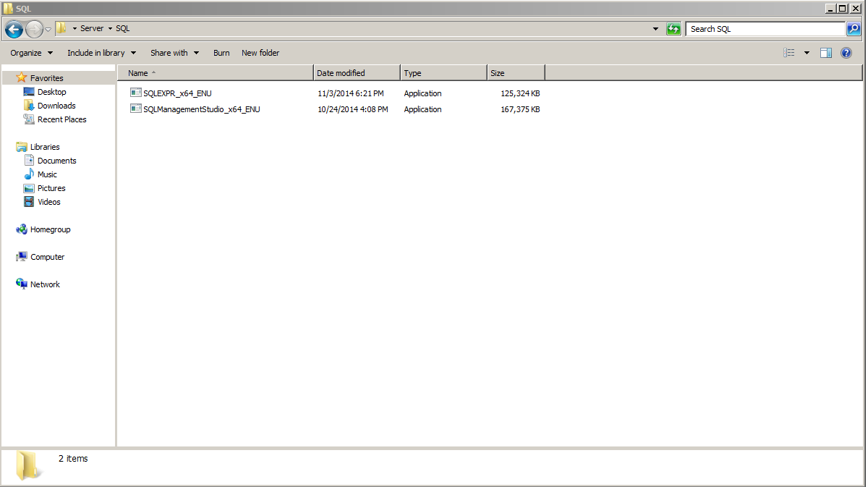868x487 pixels.
Task: Maximize the SQL window
Action: coord(842,8)
